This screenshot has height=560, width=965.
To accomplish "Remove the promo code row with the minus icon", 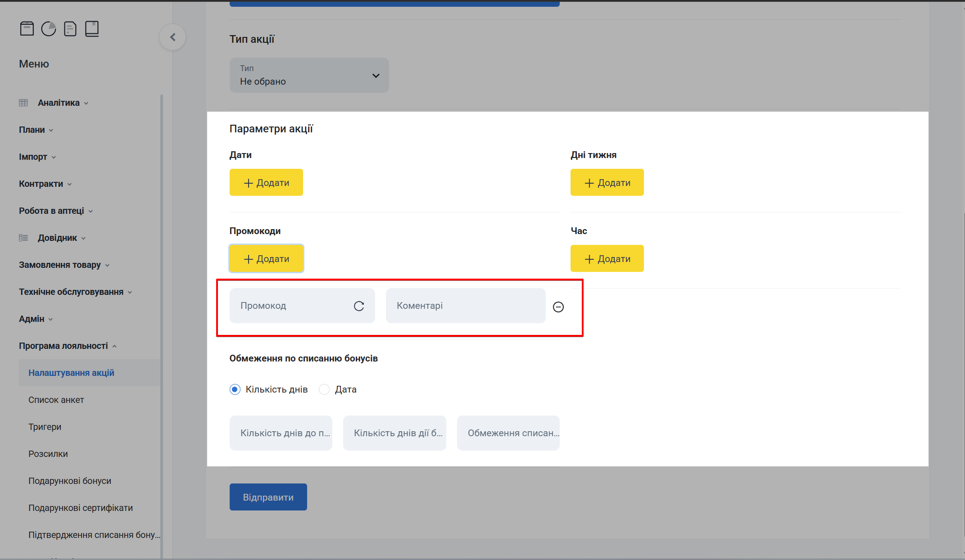I will tap(558, 307).
